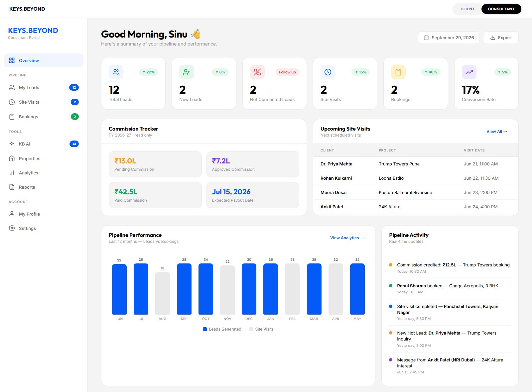Click the Total Leads card icon

coord(116,72)
